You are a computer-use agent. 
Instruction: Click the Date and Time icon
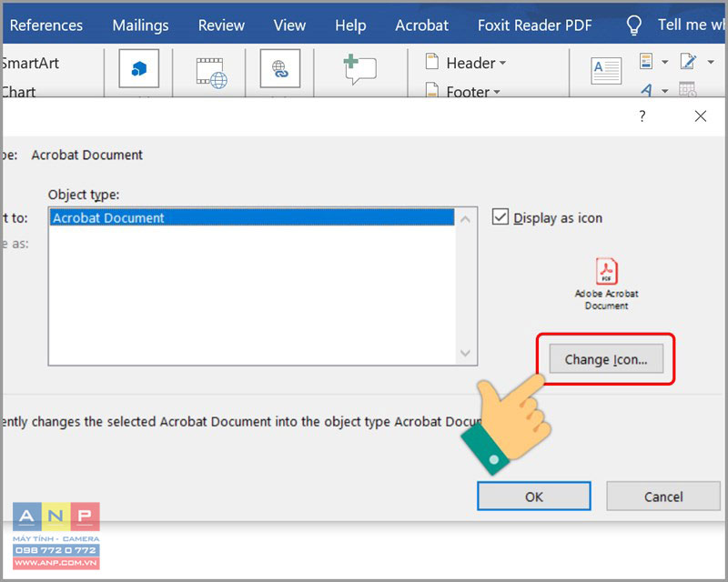[x=688, y=89]
